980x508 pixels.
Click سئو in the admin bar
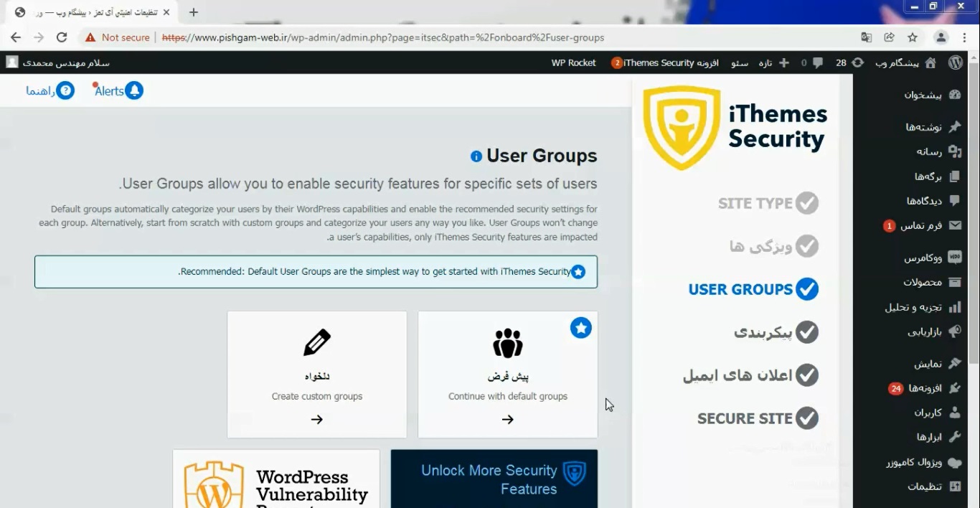pyautogui.click(x=739, y=62)
